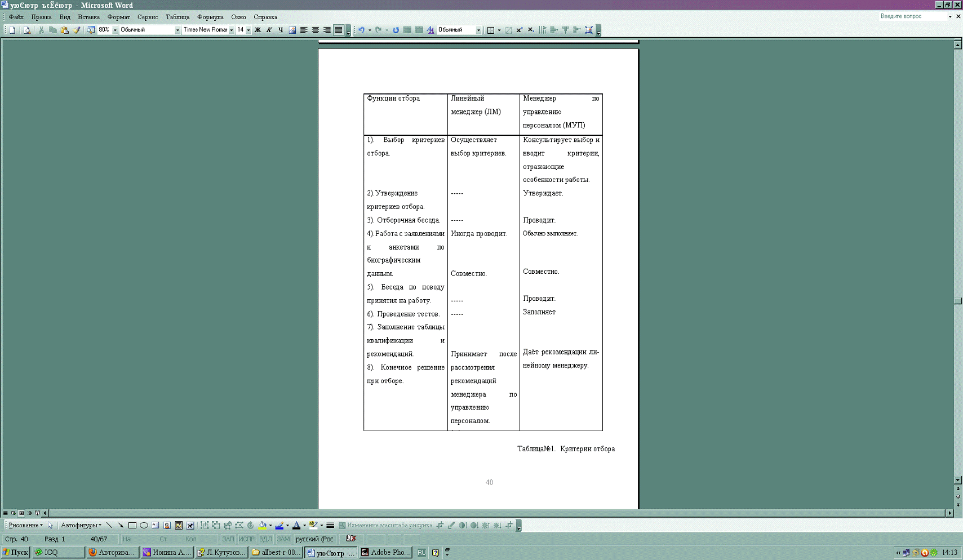
Task: Select the Rectangle shape tool
Action: click(x=132, y=525)
